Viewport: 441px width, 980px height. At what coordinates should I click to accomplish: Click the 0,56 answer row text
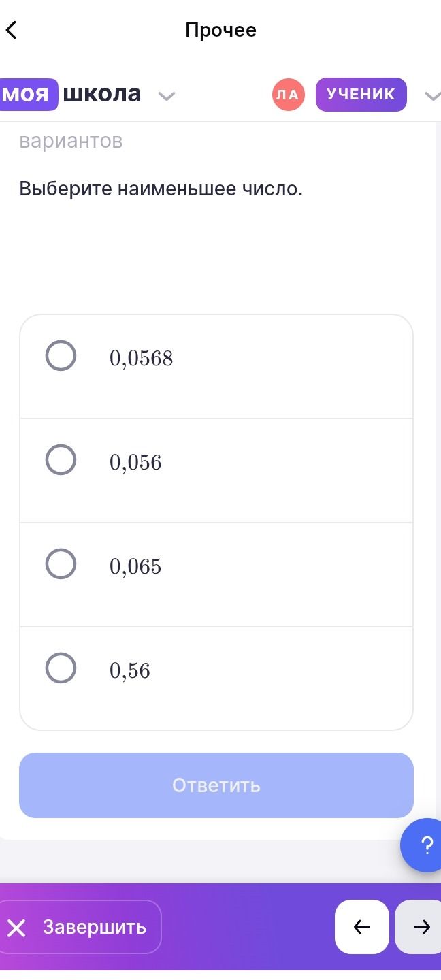pos(130,671)
